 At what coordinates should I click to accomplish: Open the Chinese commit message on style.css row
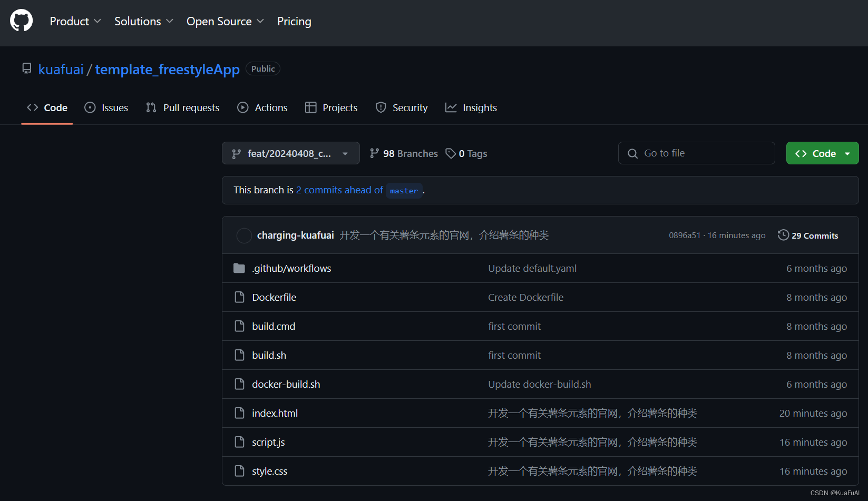(x=592, y=471)
